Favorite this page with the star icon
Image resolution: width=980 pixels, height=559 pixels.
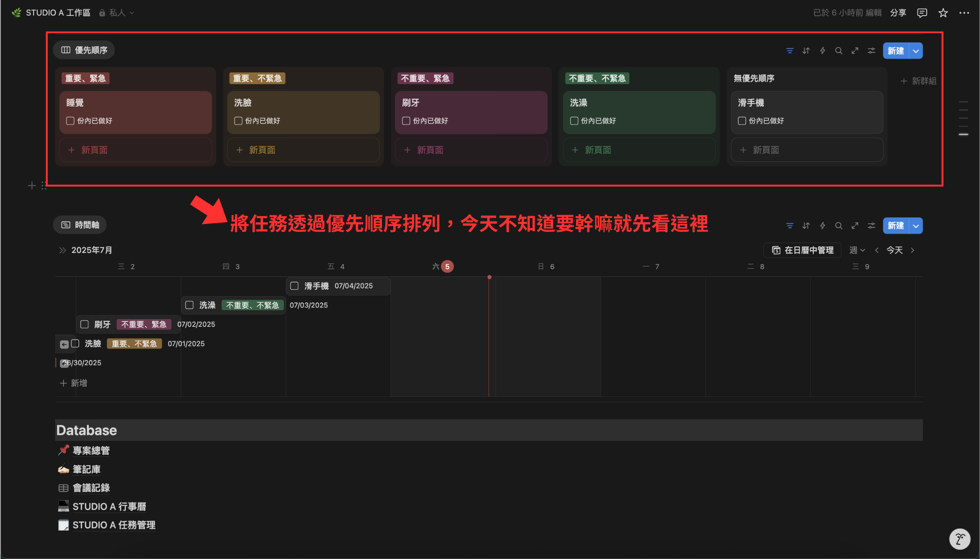(943, 13)
